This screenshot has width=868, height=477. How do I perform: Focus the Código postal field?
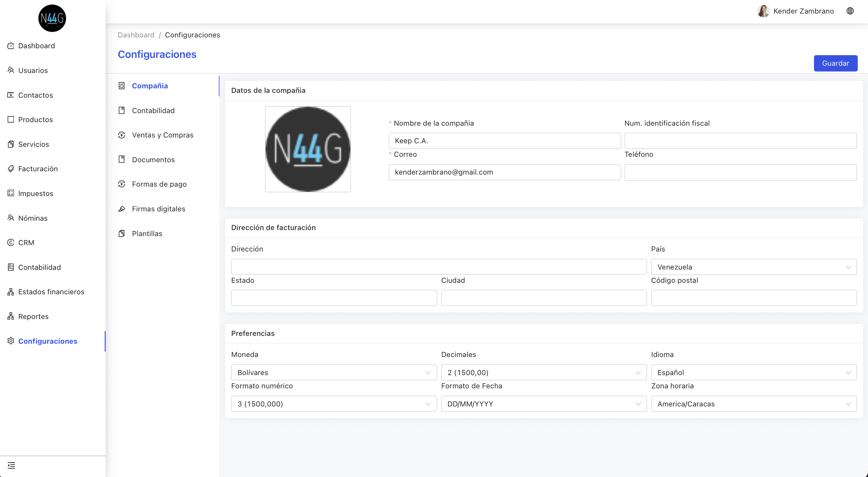tap(754, 298)
